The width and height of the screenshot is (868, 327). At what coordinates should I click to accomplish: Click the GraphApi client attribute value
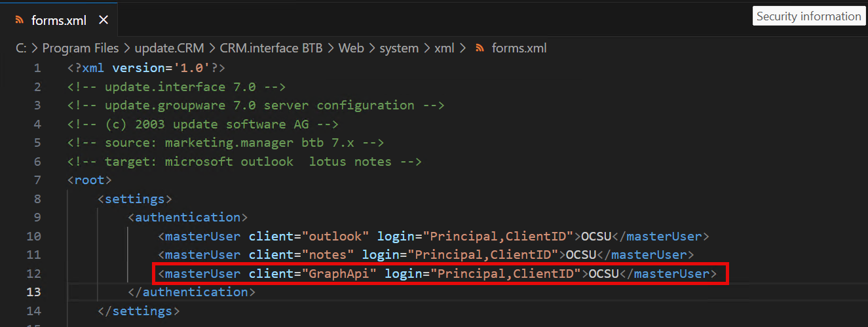339,273
